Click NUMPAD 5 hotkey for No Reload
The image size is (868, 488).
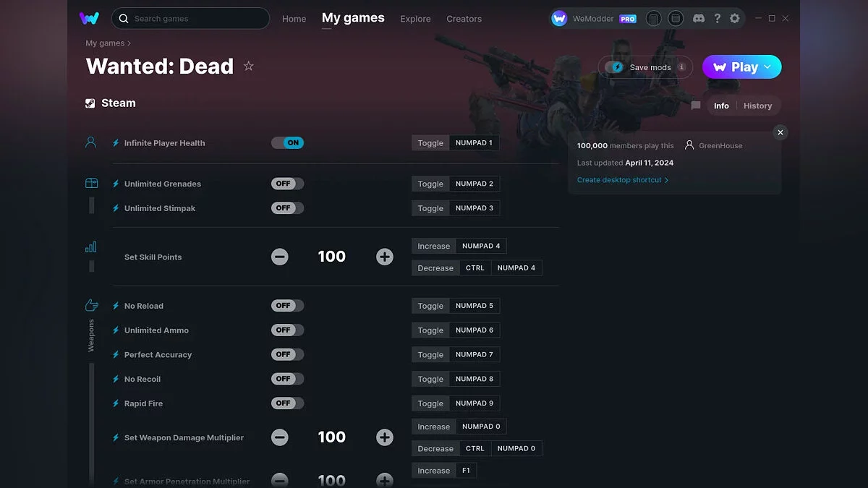pos(475,306)
